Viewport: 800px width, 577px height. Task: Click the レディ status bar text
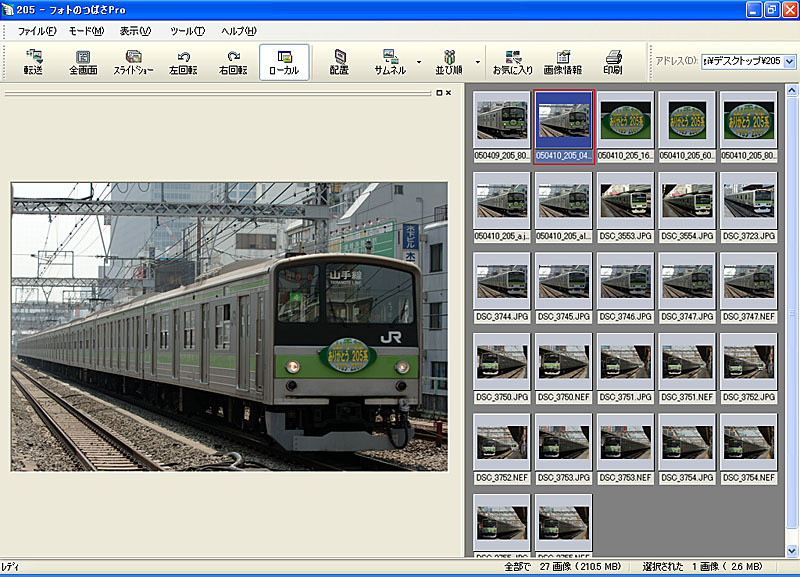click(10, 567)
